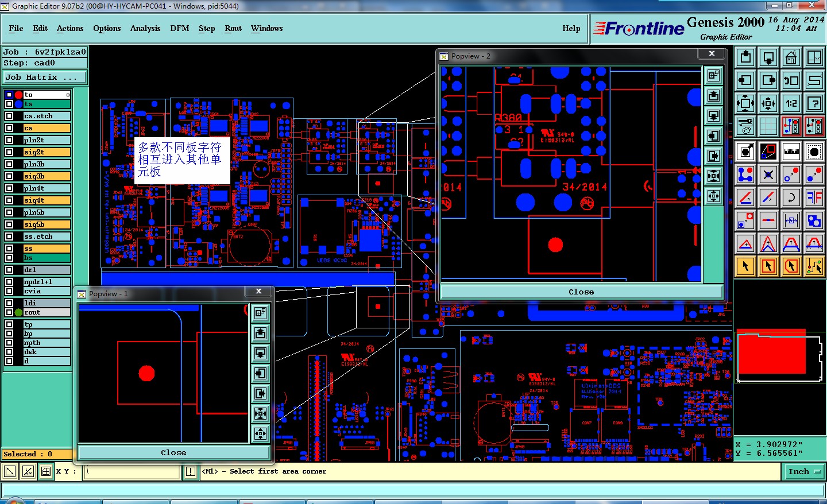
Task: Click the exclamation mark icon in bottom bar
Action: [191, 472]
